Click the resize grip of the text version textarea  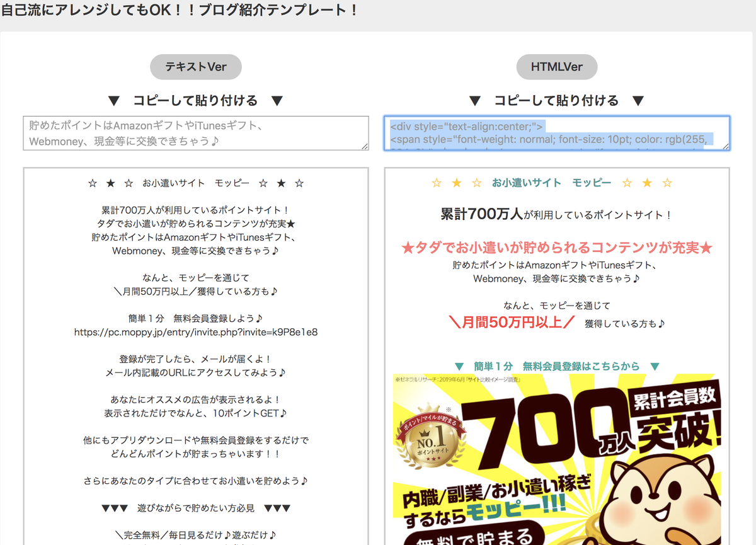(x=365, y=147)
